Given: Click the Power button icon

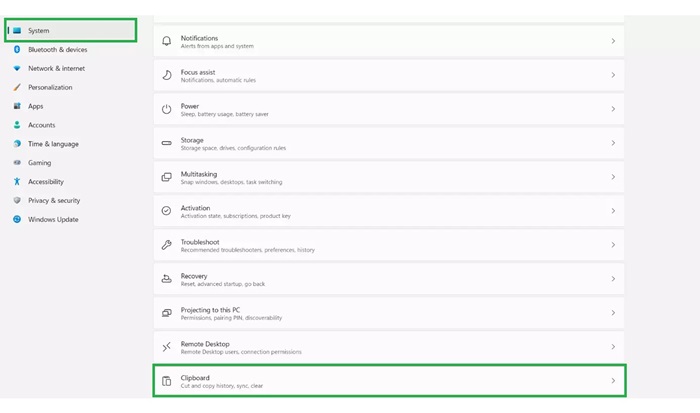Looking at the screenshot, I should coord(167,109).
